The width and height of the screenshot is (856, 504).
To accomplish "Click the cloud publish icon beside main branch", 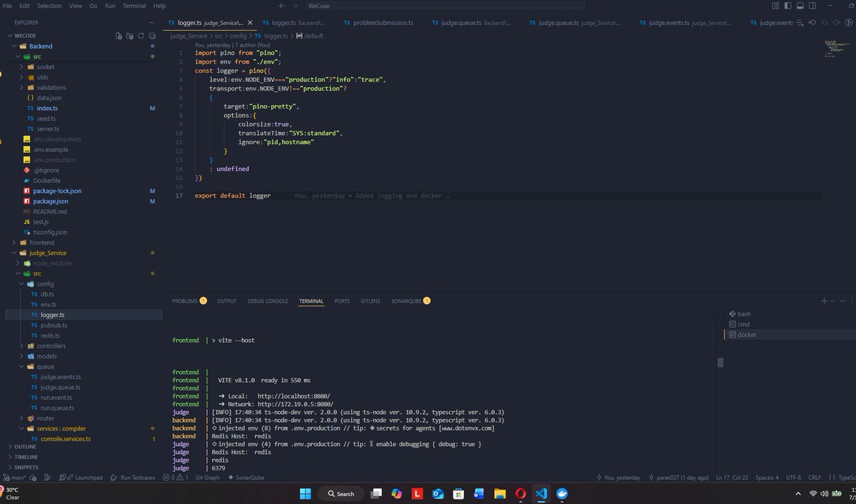I will [x=34, y=478].
